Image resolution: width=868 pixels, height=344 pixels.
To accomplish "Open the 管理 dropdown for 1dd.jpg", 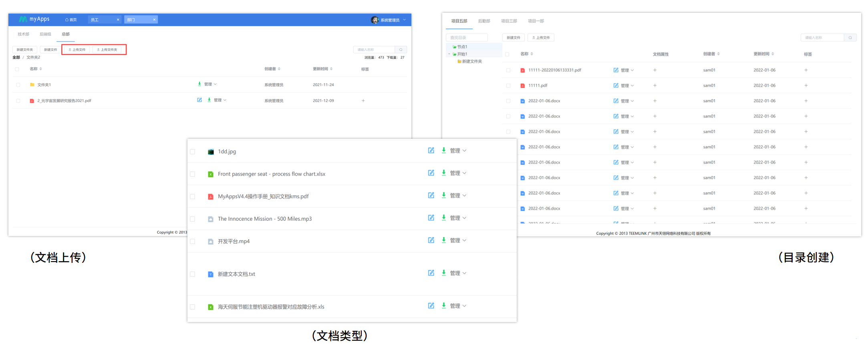I will click(x=458, y=151).
